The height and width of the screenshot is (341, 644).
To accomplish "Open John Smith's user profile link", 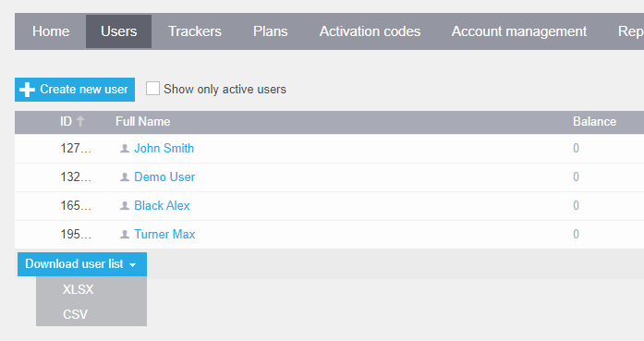I will (x=164, y=148).
